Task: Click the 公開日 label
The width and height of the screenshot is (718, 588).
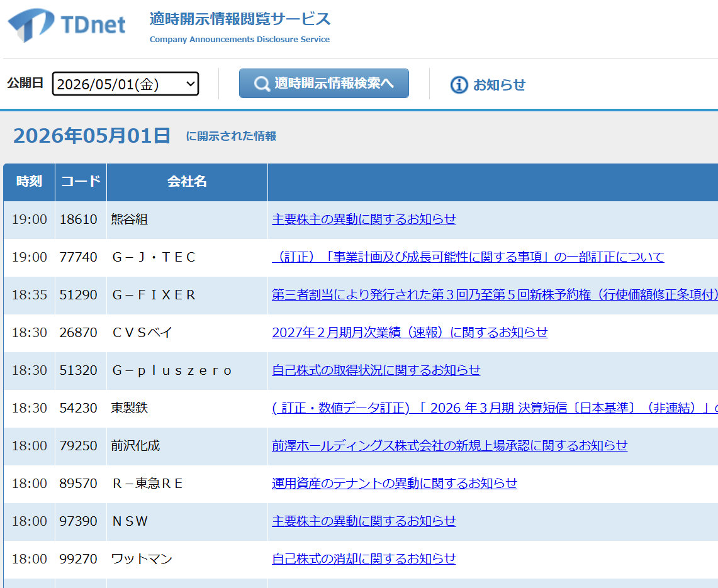Action: pyautogui.click(x=25, y=83)
